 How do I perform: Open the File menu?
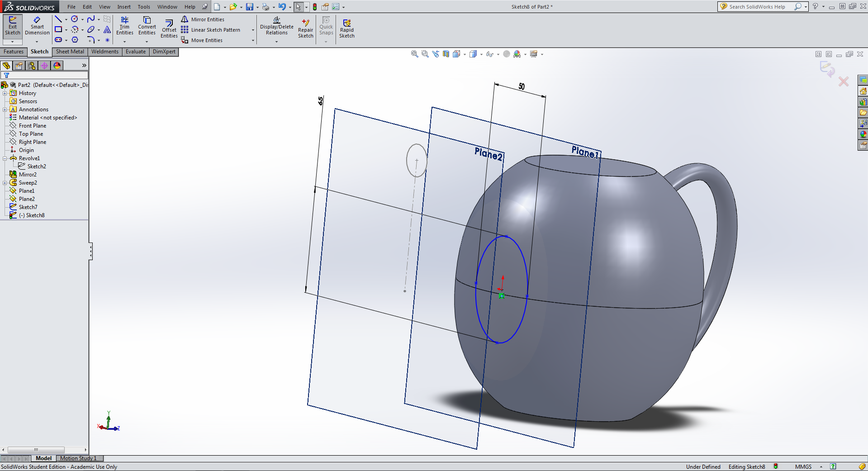click(71, 7)
